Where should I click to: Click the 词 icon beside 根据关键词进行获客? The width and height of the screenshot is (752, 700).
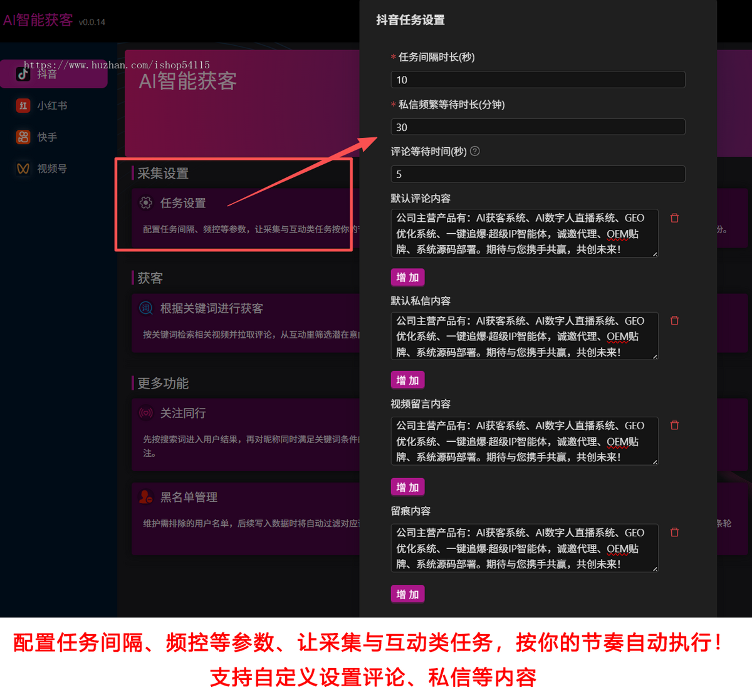click(146, 308)
